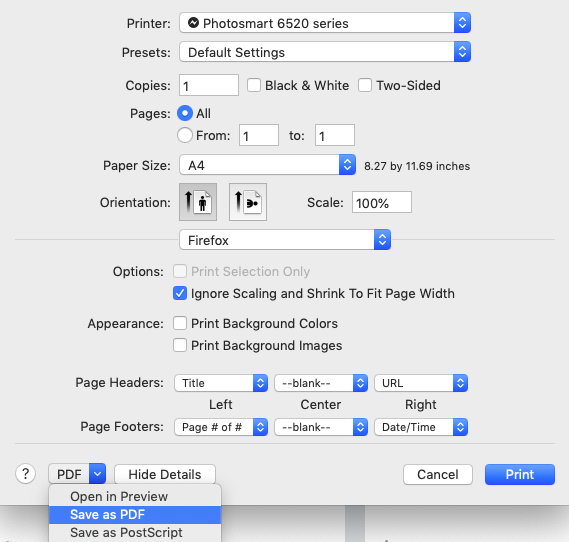Click the Printer popup stepper arrows
Image resolution: width=569 pixels, height=542 pixels.
(x=462, y=23)
